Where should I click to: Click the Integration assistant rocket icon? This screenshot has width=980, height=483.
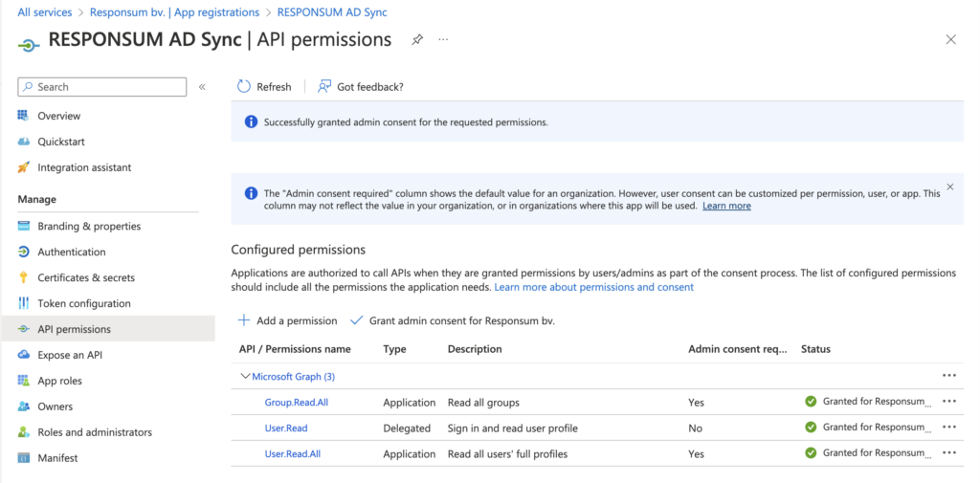[24, 167]
